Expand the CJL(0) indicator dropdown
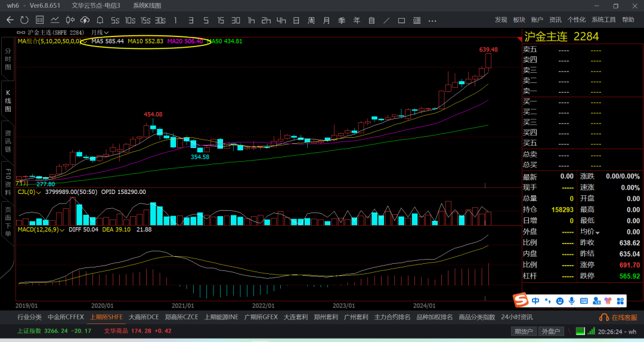 click(39, 192)
